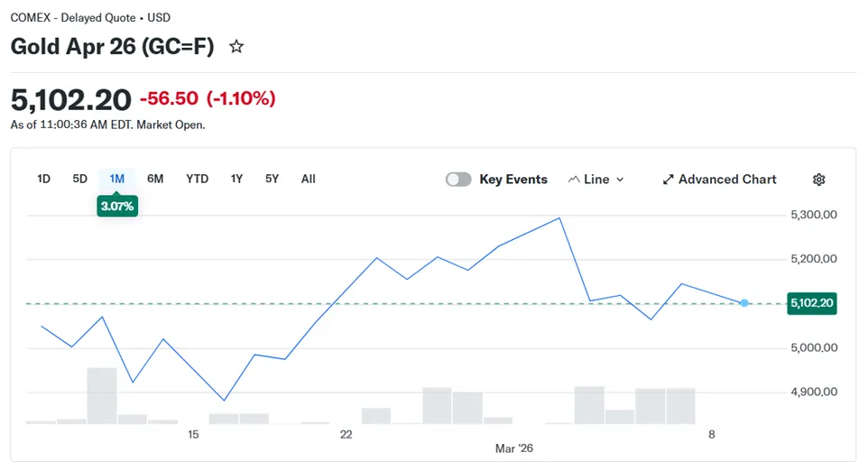Image resolution: width=868 pixels, height=462 pixels.
Task: Click the current price dot on chart
Action: click(x=744, y=303)
